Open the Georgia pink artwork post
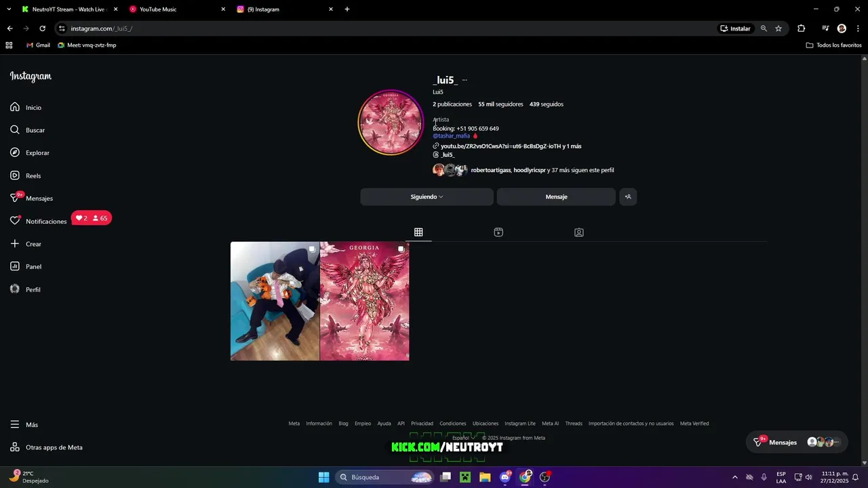Screen dimensions: 868x488 coord(365,301)
